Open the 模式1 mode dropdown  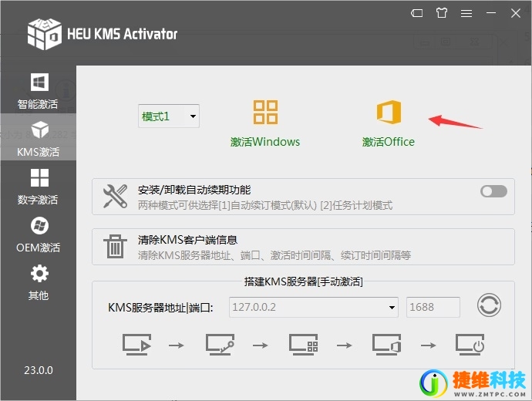tap(169, 116)
